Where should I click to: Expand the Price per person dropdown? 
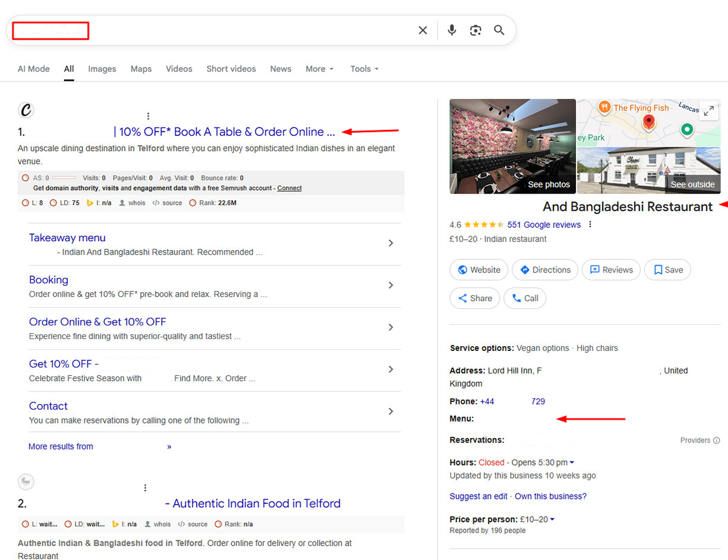[x=553, y=520]
